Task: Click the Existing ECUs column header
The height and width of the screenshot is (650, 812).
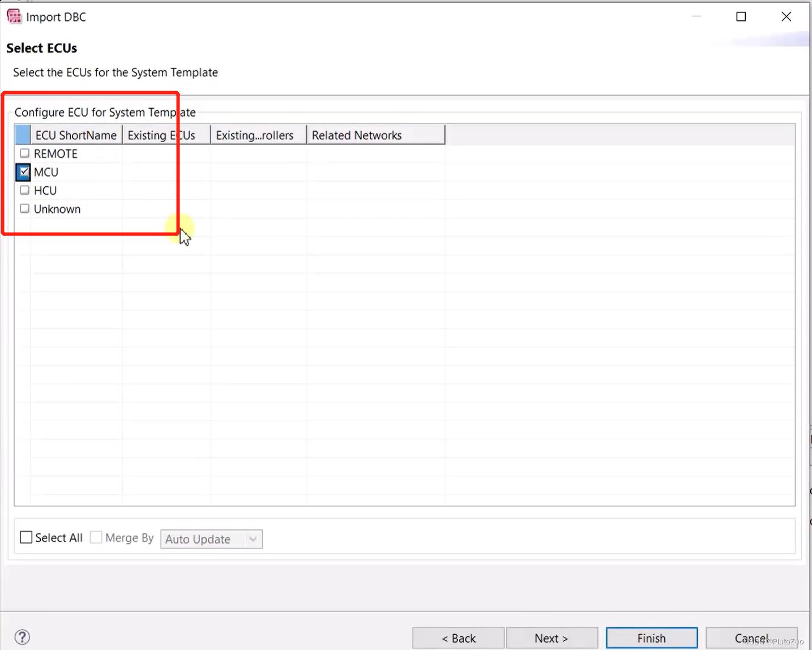Action: point(166,135)
